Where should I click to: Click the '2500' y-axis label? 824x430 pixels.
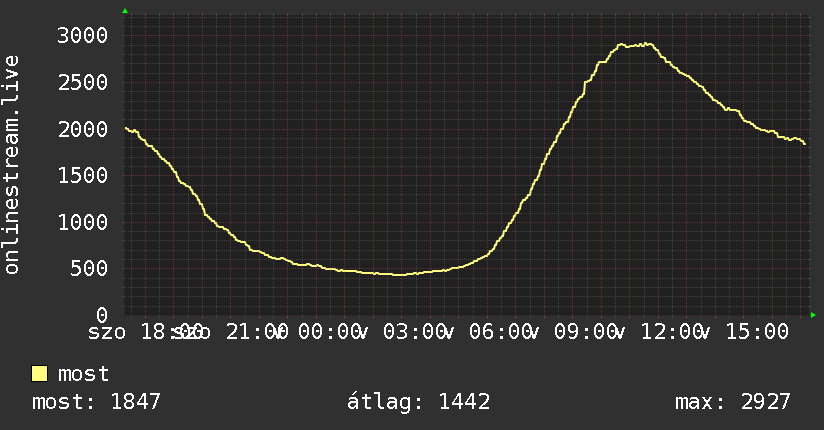click(83, 83)
